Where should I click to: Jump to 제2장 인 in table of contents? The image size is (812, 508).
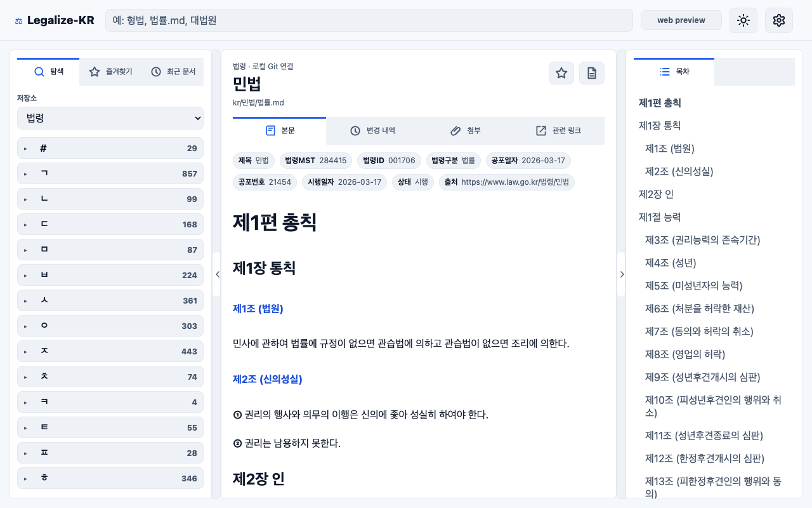pos(656,194)
